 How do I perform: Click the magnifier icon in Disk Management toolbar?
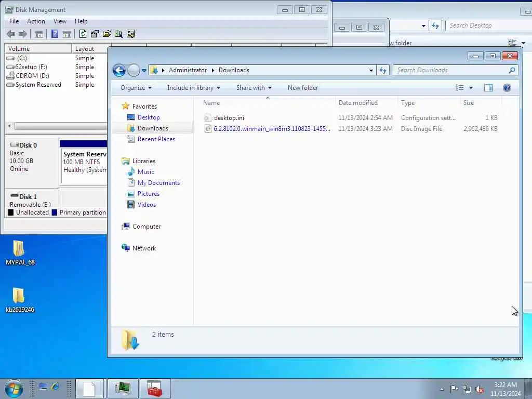click(118, 34)
